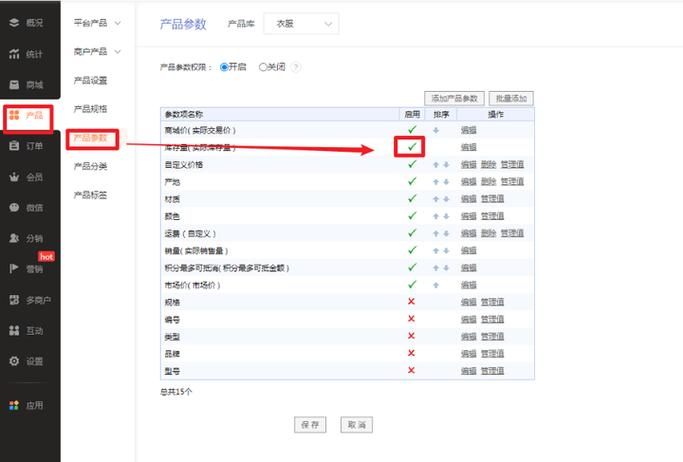Select the 关闭 radio button
This screenshot has height=462, width=683.
[x=263, y=67]
